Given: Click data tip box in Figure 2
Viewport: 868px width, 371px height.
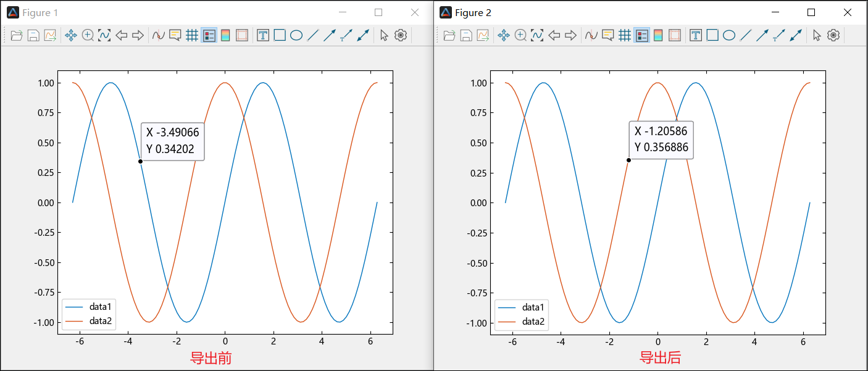Looking at the screenshot, I should pos(661,140).
